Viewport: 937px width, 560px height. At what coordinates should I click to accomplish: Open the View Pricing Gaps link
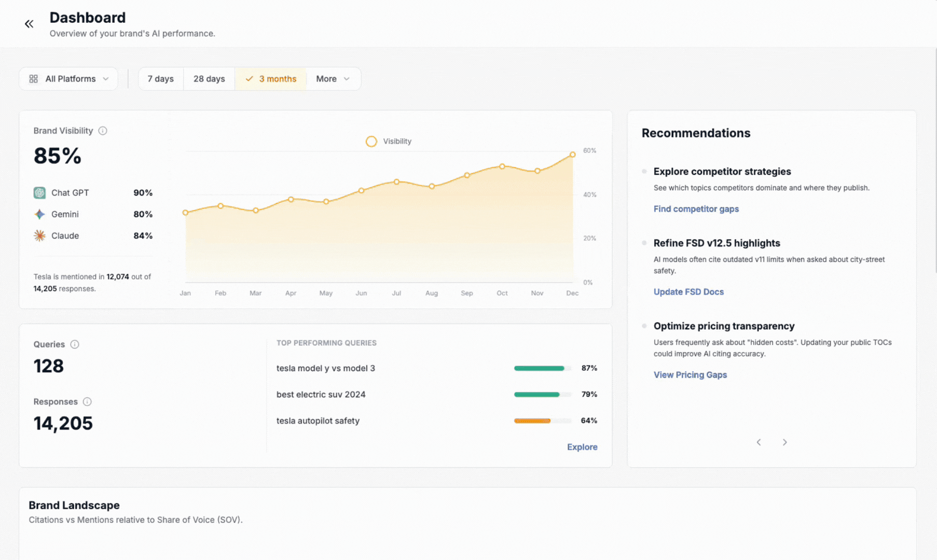tap(690, 375)
